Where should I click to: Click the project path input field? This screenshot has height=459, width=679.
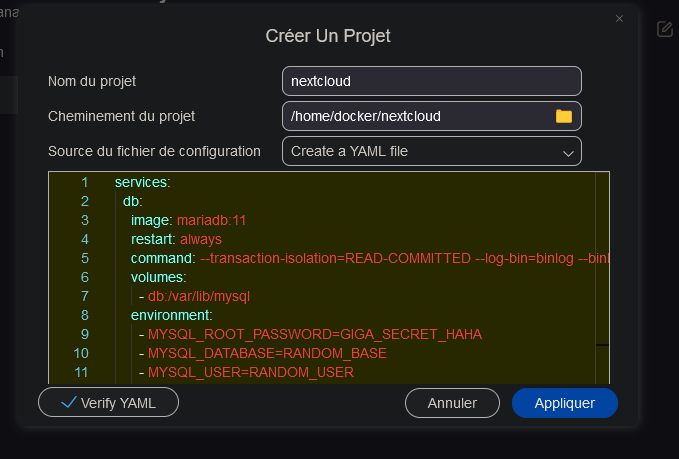click(432, 116)
